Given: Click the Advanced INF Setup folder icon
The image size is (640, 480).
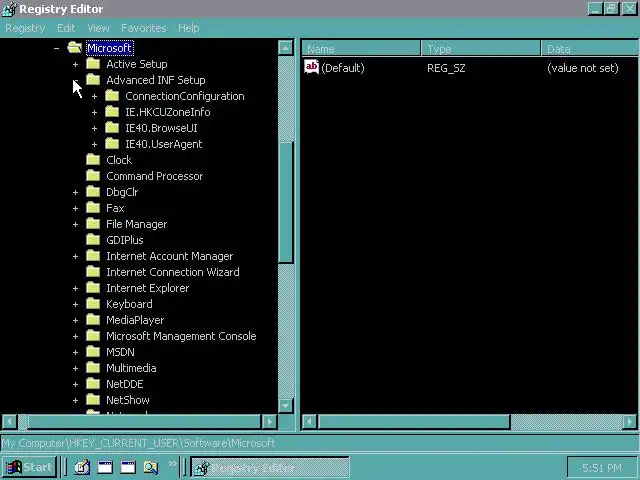Looking at the screenshot, I should pyautogui.click(x=93, y=80).
